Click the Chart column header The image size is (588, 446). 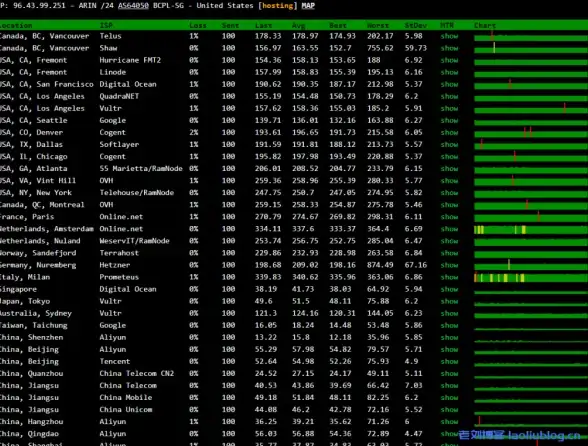[x=485, y=25]
